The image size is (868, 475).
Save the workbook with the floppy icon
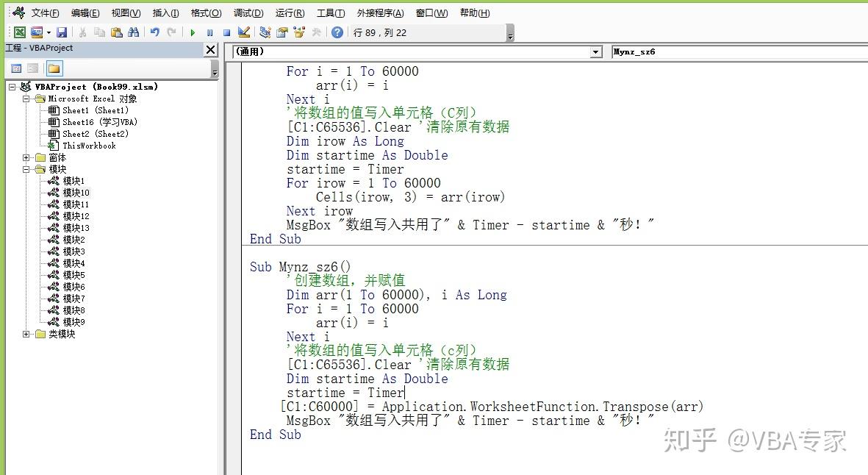tap(62, 32)
